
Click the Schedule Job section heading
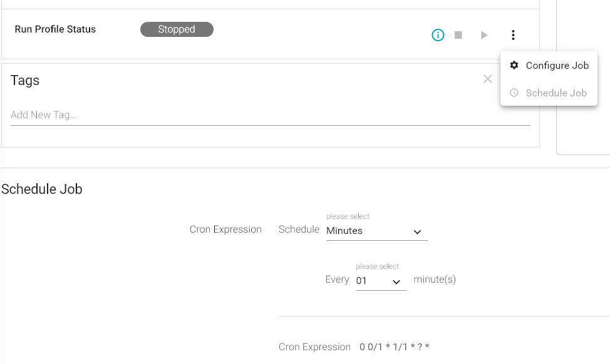click(41, 189)
